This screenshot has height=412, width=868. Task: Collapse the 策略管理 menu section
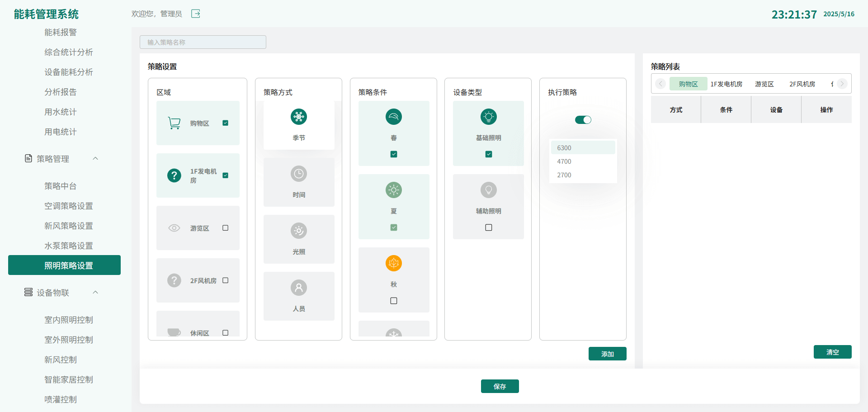coord(95,159)
